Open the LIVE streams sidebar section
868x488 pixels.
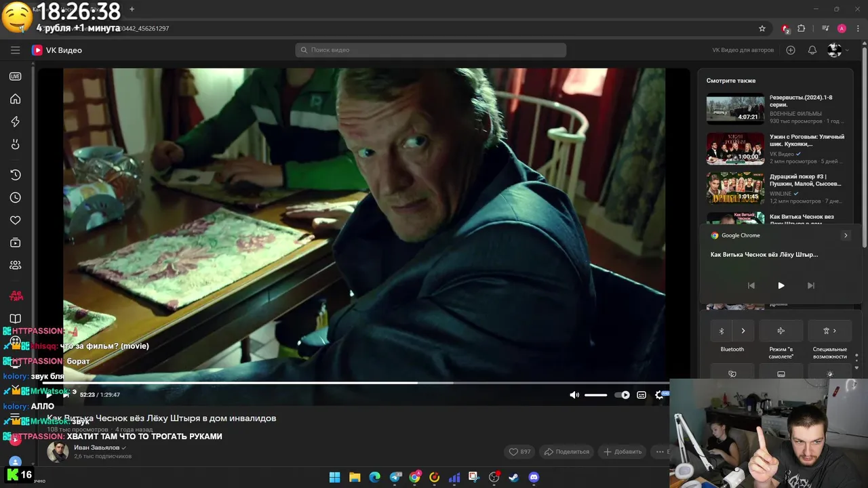tap(15, 77)
